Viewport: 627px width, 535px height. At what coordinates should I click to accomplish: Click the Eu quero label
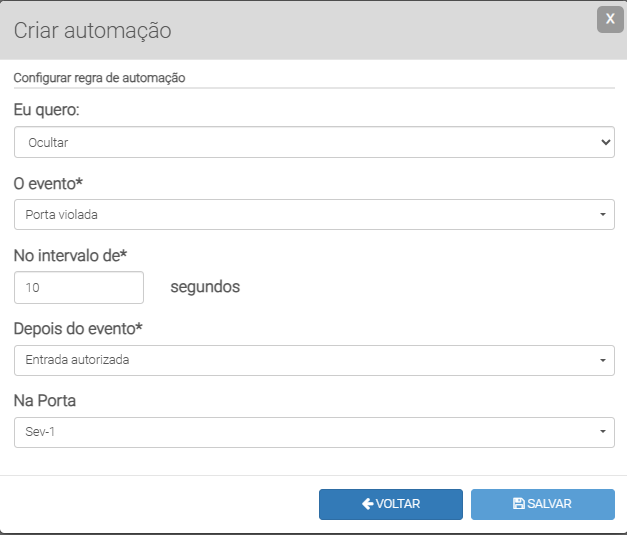pos(46,111)
